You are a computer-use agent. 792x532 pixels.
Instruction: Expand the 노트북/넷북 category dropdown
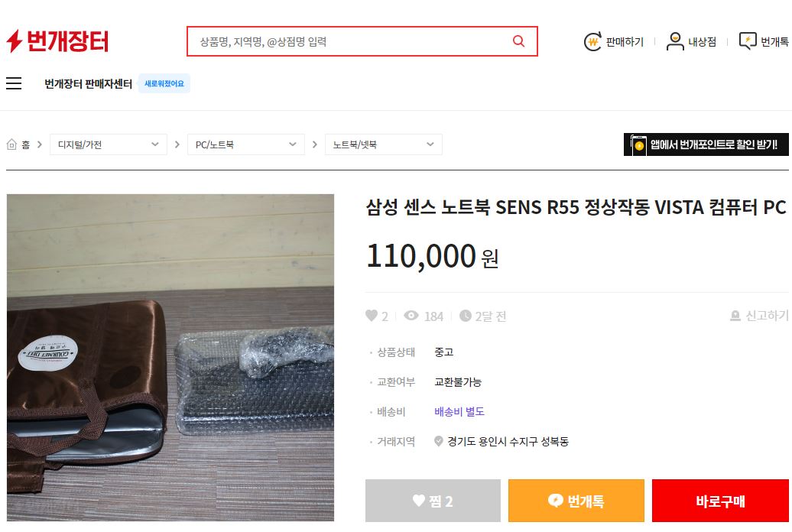(x=383, y=144)
